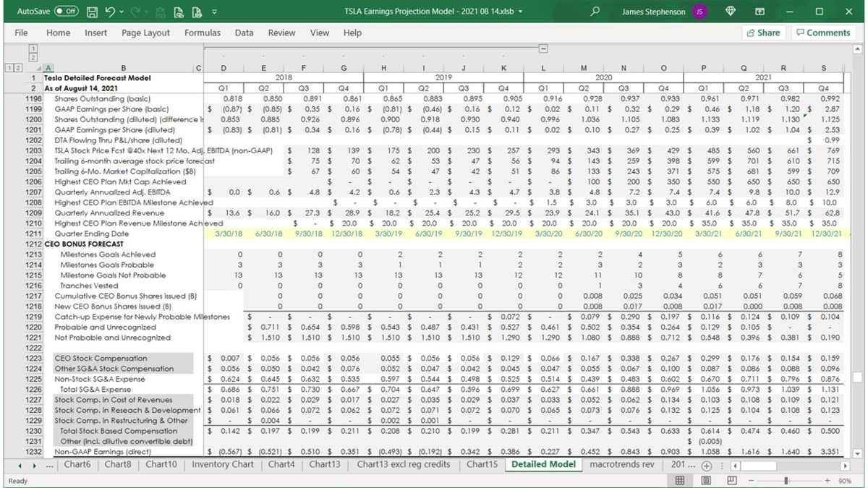
Task: Switch to Page Break Preview icon
Action: (732, 480)
